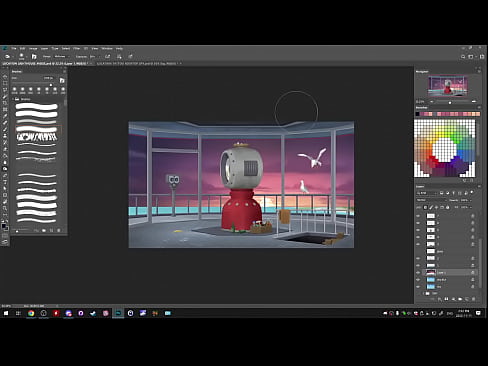Open the layer Opacity dropdown arrow
This screenshot has width=488, height=366.
pyautogui.click(x=470, y=200)
